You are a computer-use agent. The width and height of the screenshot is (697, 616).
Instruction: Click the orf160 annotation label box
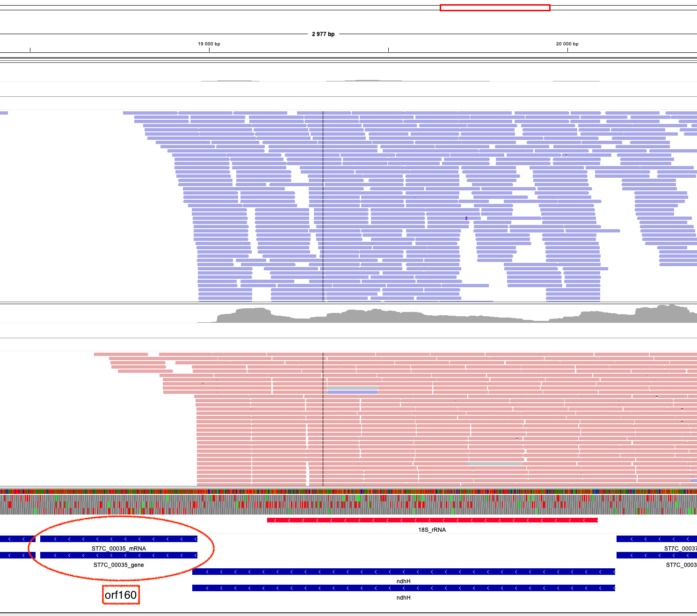click(x=121, y=595)
